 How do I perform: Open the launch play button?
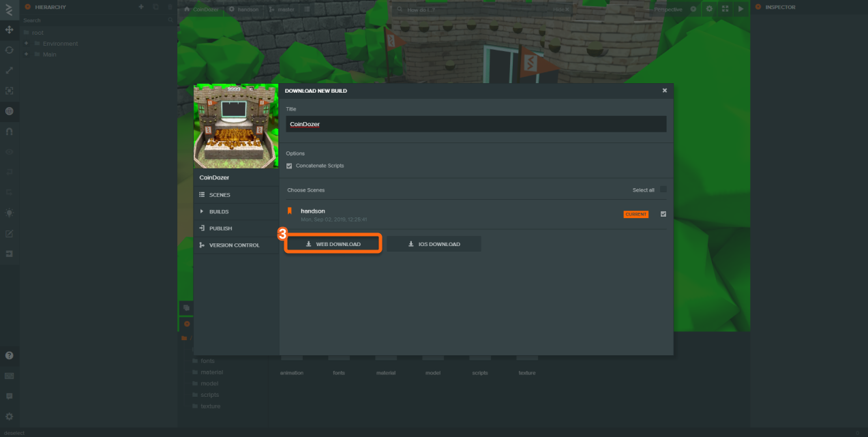pyautogui.click(x=740, y=9)
